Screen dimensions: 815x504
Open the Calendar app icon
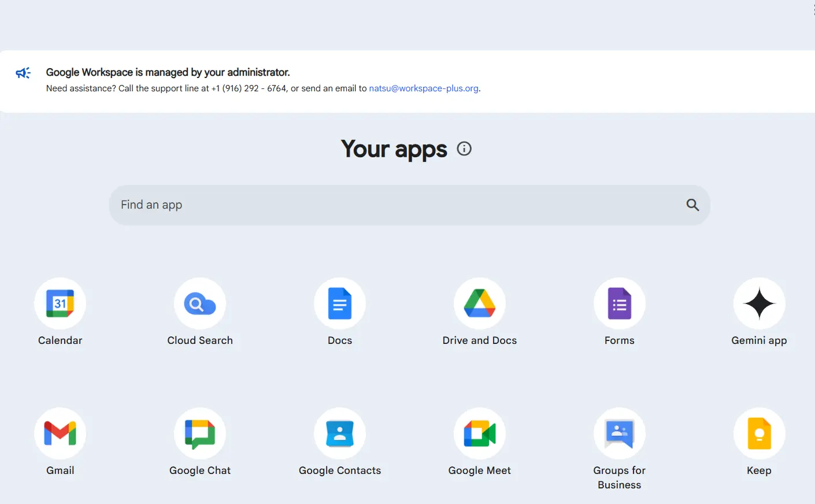60,303
